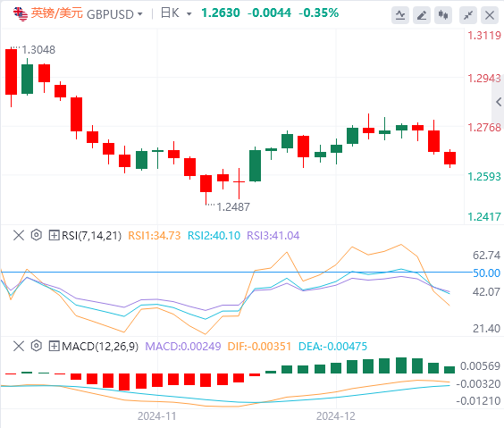
Task: Open RSI indicator settings hexagon icon
Action: point(37,235)
